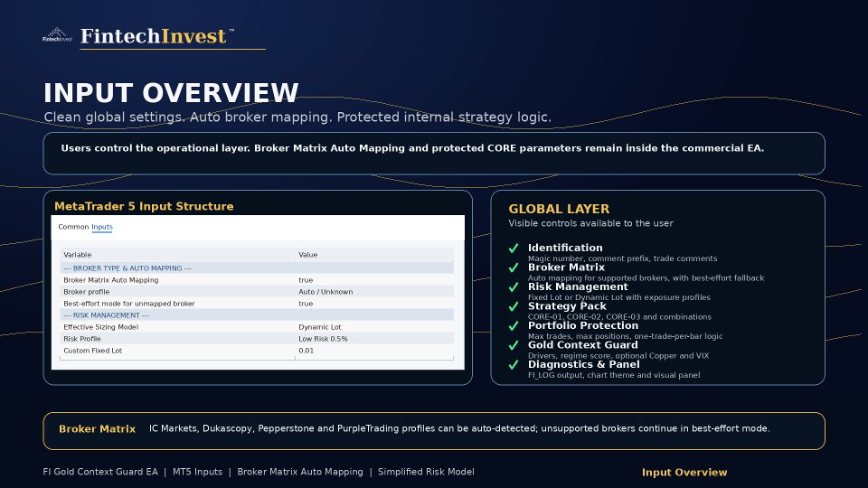868x488 pixels.
Task: Click the checkmark beside Broker Matrix
Action: pyautogui.click(x=514, y=267)
